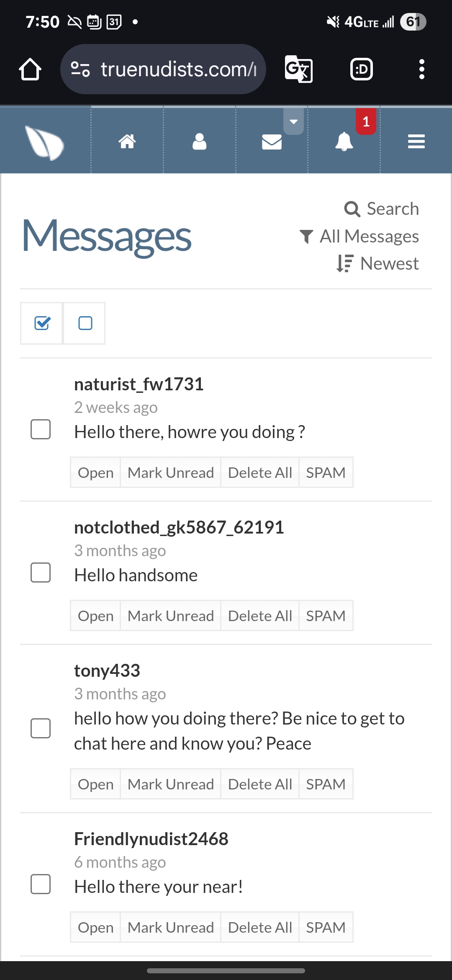The height and width of the screenshot is (980, 452).
Task: Open sender tony433
Action: click(x=107, y=671)
